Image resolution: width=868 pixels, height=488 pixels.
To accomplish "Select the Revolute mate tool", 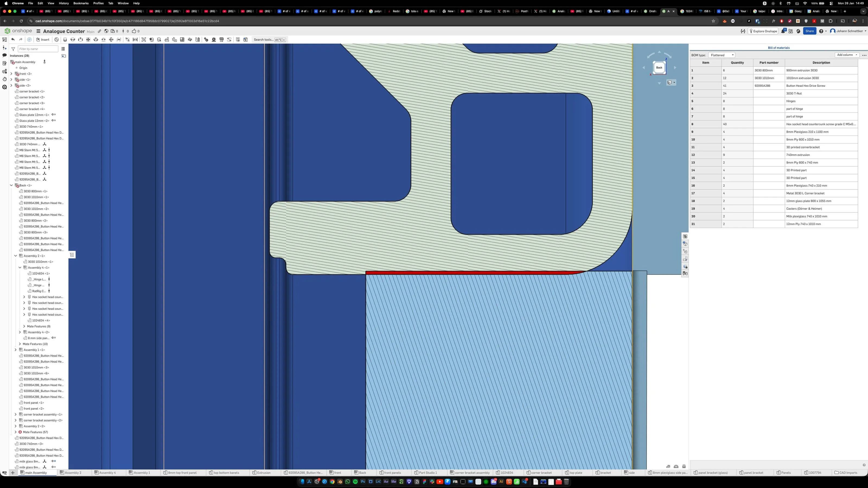I will [x=73, y=39].
